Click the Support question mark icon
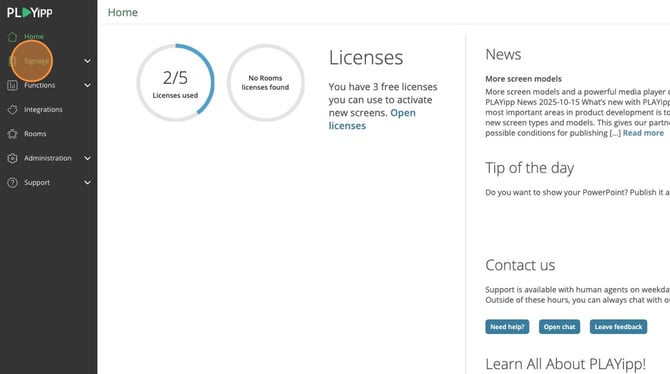 tap(12, 183)
